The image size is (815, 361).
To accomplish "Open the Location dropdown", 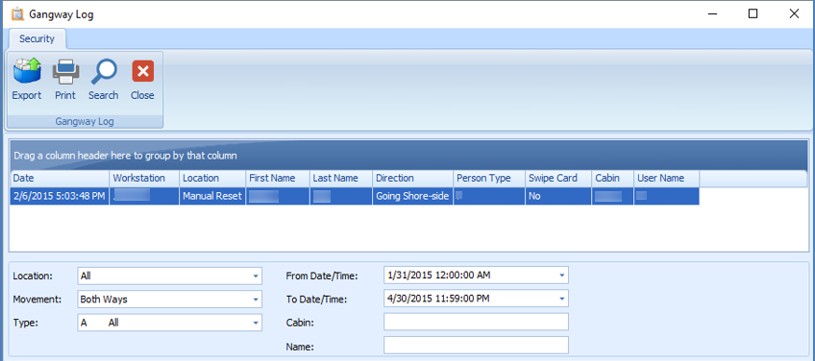I will (255, 276).
